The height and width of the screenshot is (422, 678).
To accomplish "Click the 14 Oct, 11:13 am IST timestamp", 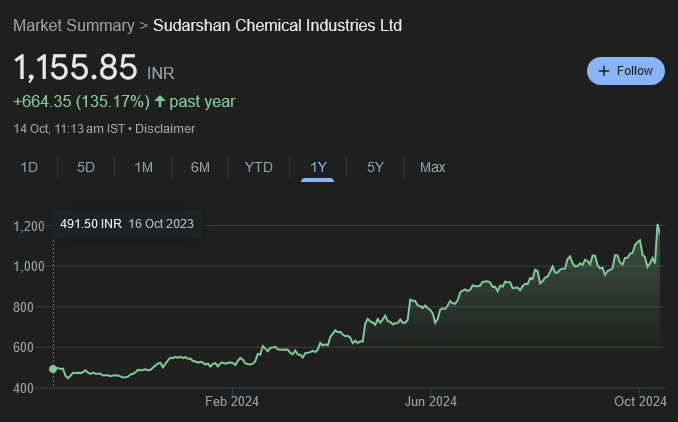I will click(69, 129).
